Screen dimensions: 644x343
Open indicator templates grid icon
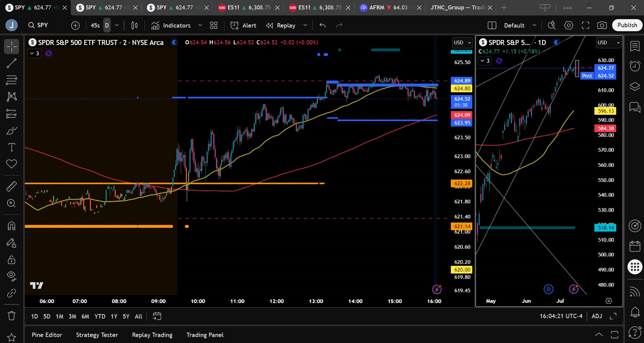tap(214, 26)
